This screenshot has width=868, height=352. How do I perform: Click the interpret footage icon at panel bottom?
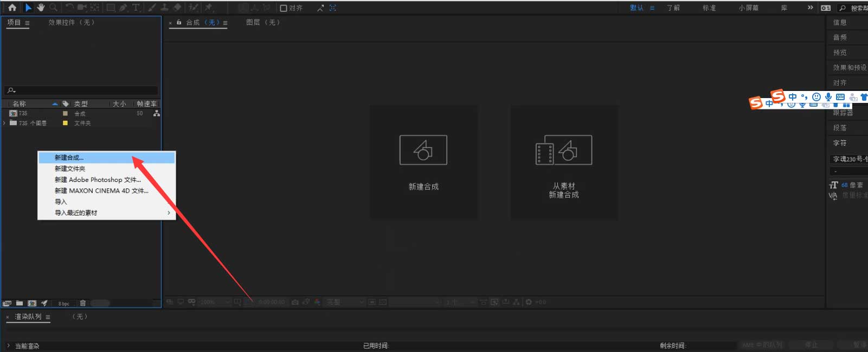(7, 303)
